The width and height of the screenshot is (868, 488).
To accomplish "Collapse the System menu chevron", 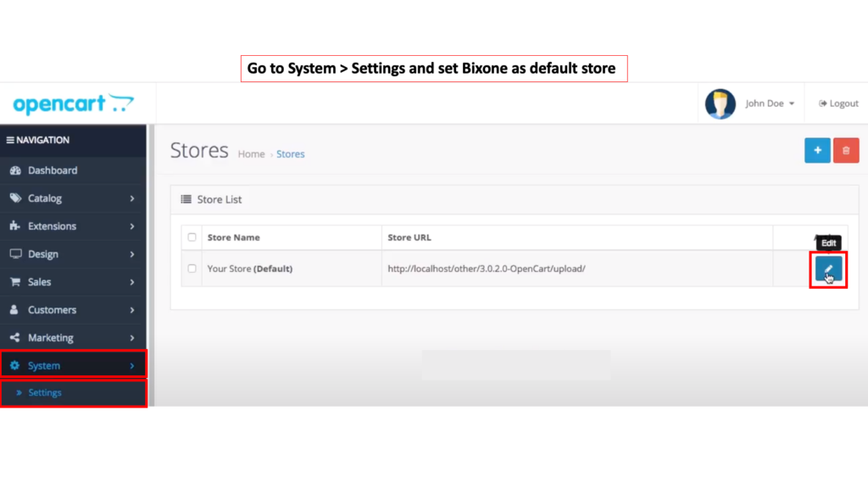I will (132, 365).
